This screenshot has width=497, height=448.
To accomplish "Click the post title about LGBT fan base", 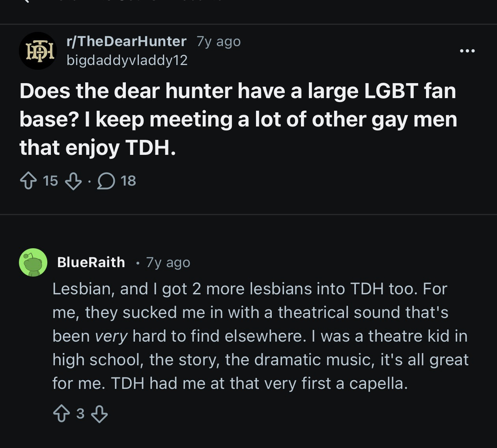I will coord(238,119).
